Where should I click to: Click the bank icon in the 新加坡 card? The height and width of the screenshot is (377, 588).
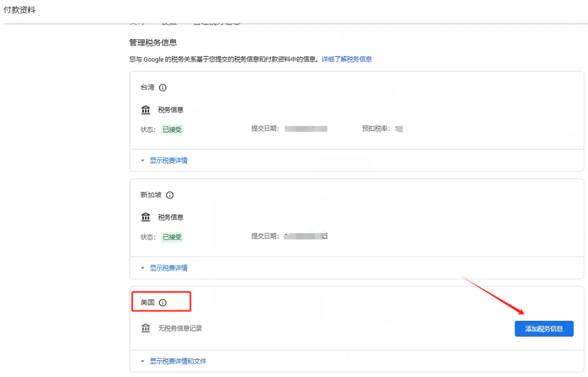pos(145,217)
